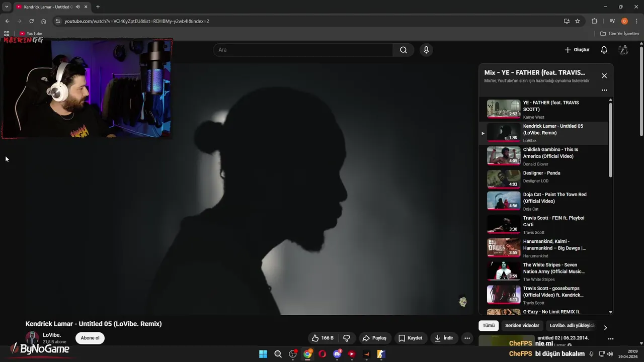Screen dimensions: 644x362
Task: Open the browser extensions puzzle icon
Action: pos(594,21)
